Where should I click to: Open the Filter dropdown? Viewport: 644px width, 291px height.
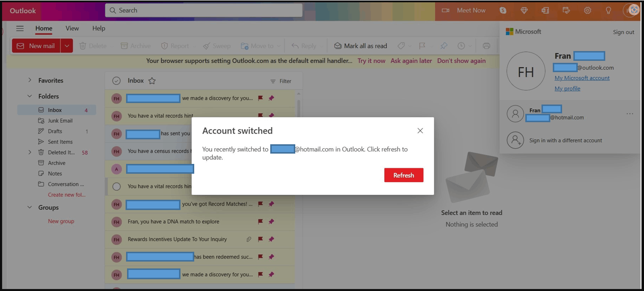281,81
